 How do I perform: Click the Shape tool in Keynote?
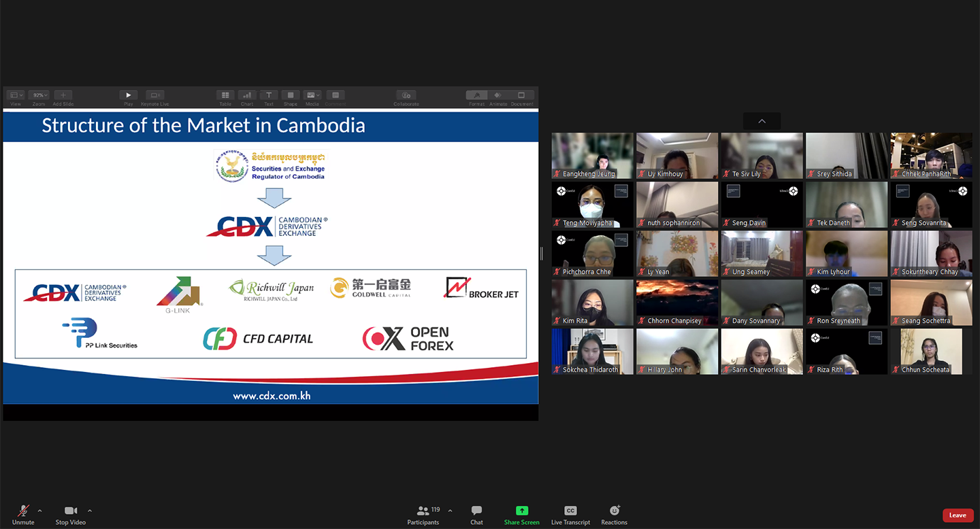click(x=291, y=95)
